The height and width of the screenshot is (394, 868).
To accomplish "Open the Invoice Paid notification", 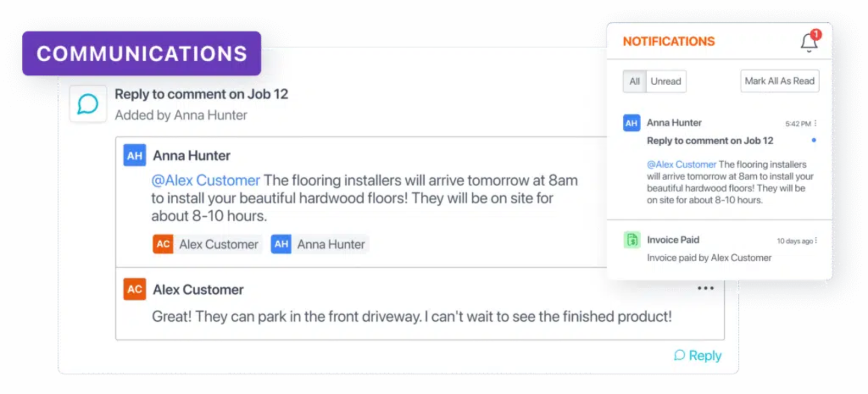I will click(673, 240).
